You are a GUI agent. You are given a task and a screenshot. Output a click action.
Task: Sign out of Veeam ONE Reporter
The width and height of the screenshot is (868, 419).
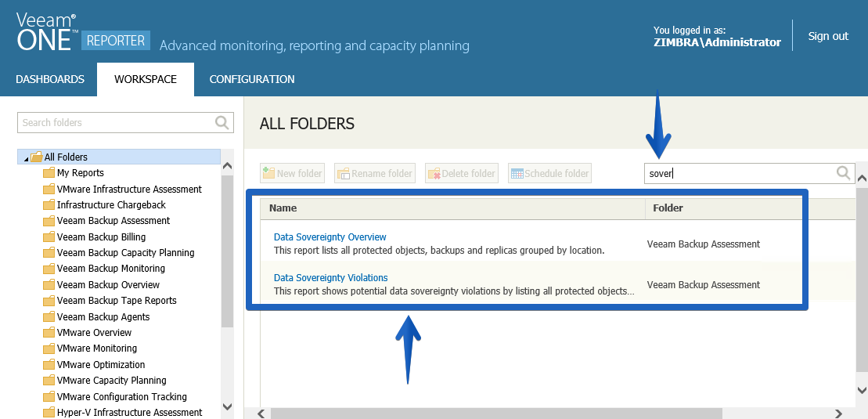pos(828,36)
